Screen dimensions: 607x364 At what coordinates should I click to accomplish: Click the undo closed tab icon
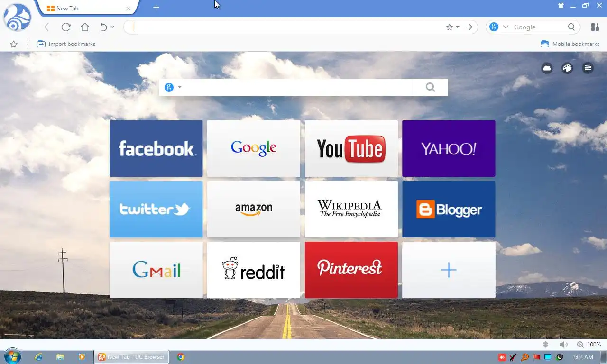(x=104, y=27)
